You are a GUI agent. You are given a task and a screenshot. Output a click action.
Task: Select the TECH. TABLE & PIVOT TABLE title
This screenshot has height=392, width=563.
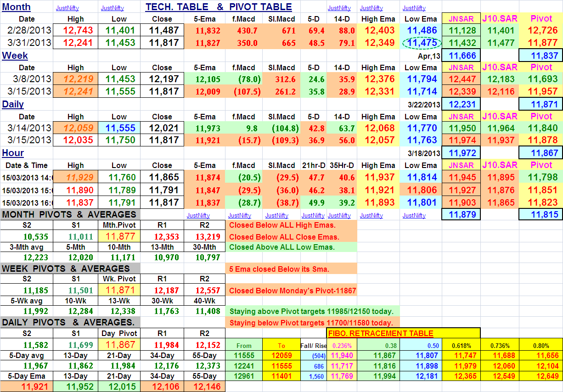click(219, 6)
